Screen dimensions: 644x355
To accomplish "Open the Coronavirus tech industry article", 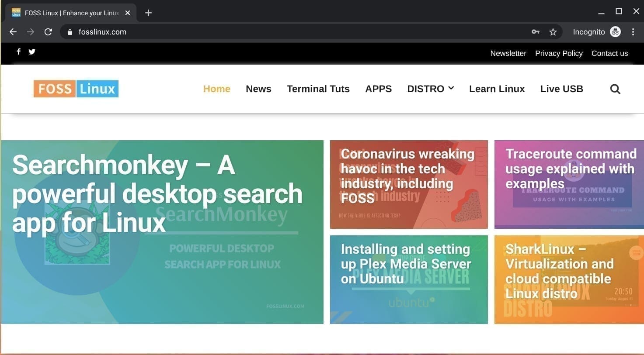I will coord(409,184).
